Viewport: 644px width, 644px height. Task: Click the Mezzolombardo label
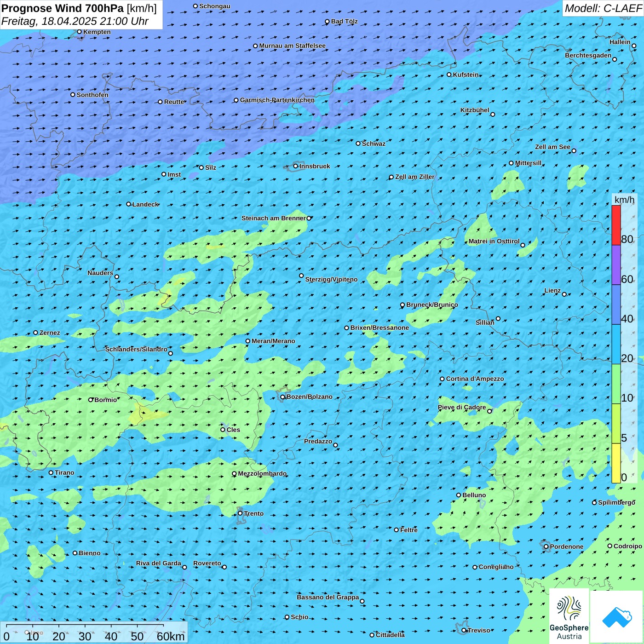[262, 473]
